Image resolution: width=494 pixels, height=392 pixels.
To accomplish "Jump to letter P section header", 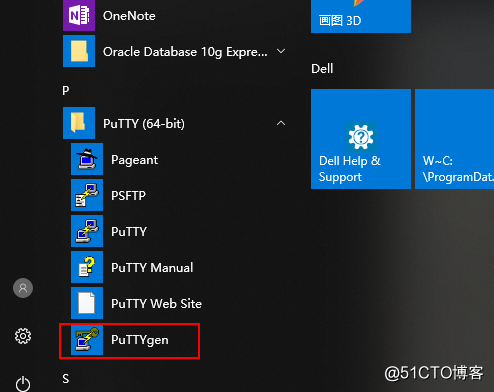I will pyautogui.click(x=66, y=90).
